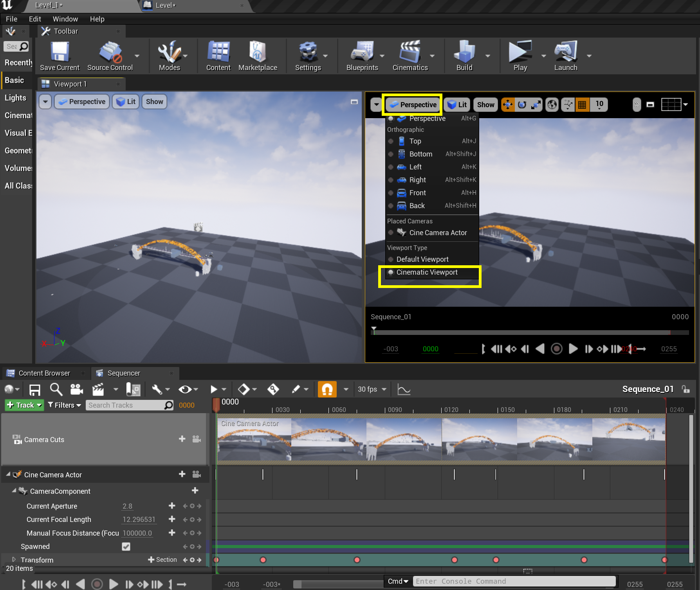
Task: Click the cinematic viewport scrub bar
Action: 530,333
